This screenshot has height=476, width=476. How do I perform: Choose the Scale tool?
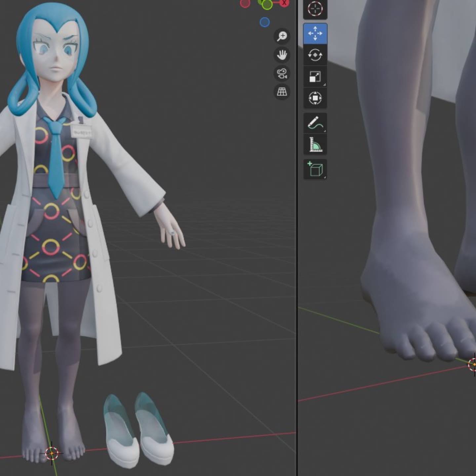(x=315, y=76)
